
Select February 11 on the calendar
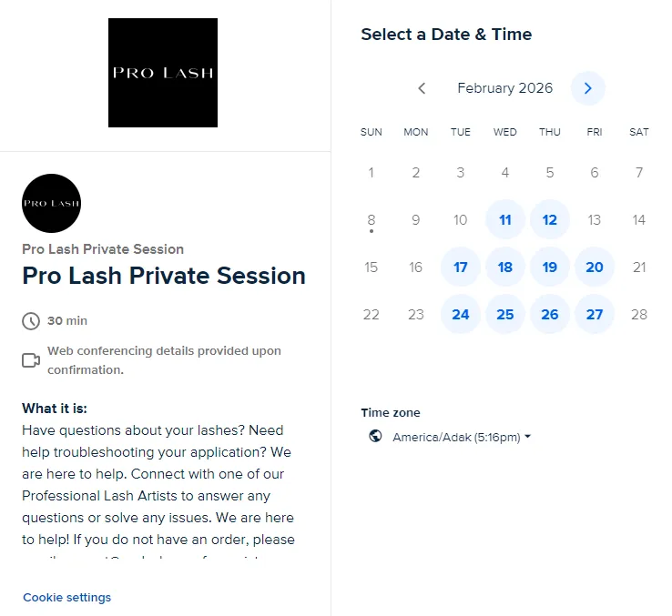tap(505, 220)
